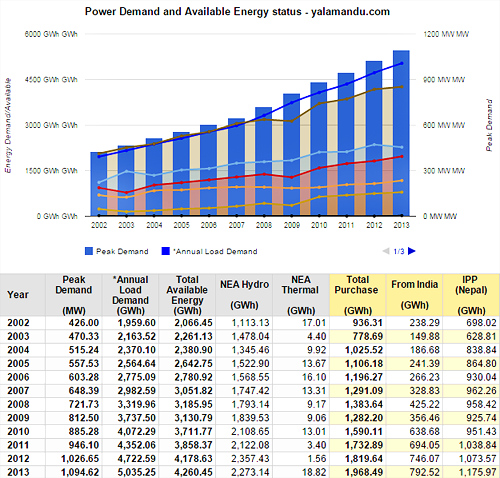
Task: Select the Peak Demand legend swatch
Action: pos(89,251)
